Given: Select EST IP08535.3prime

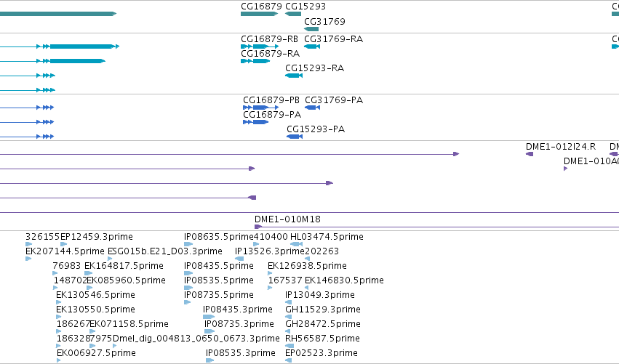Looking at the screenshot, I should [x=209, y=361].
